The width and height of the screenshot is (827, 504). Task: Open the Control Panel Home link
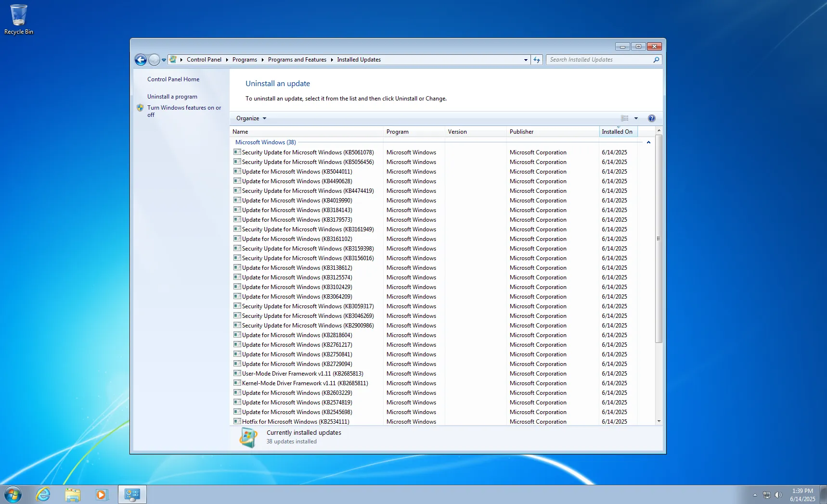pos(173,79)
